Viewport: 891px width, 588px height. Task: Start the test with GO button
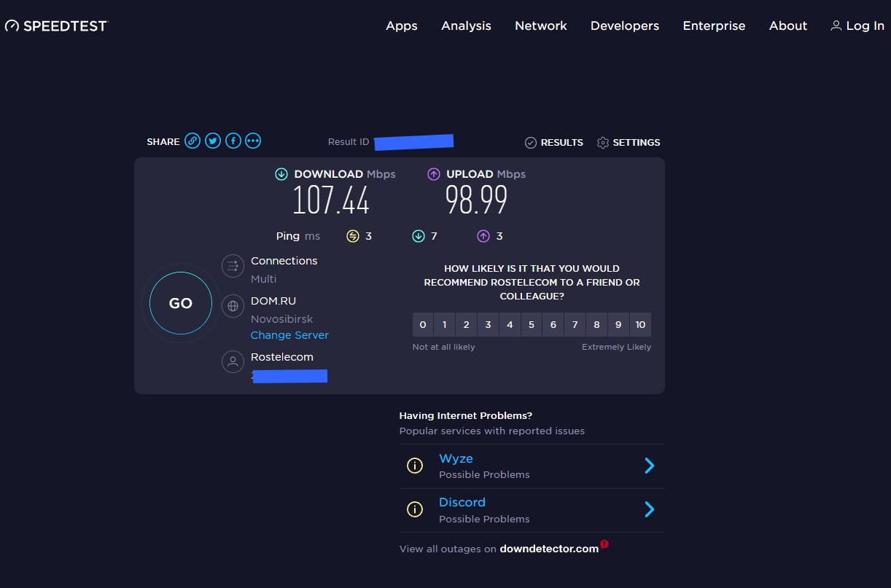pyautogui.click(x=181, y=303)
